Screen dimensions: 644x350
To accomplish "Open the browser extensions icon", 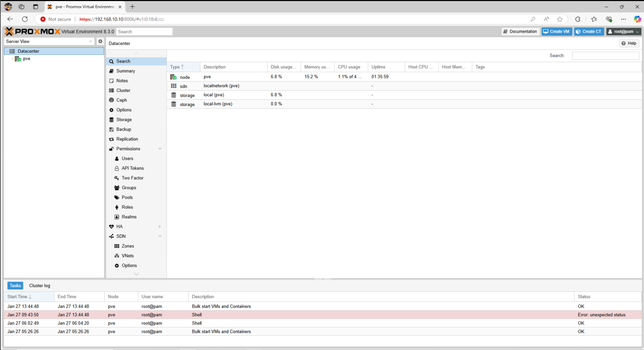I will coord(578,19).
